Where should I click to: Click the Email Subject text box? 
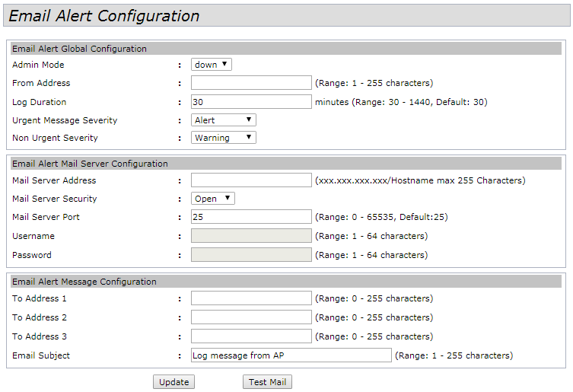[291, 355]
